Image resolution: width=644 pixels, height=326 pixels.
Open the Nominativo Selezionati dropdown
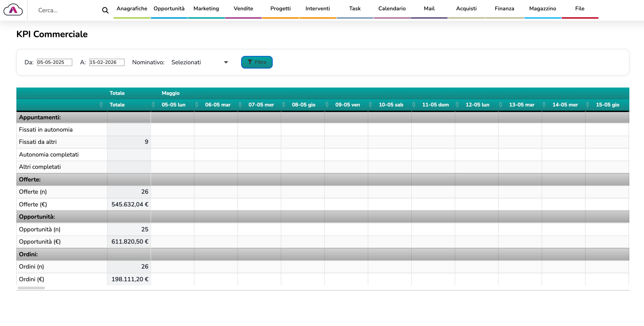[x=200, y=62]
